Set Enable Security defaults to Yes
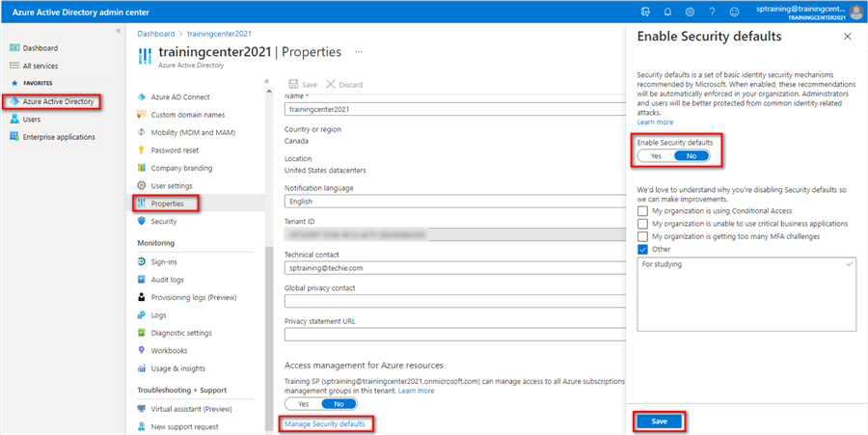This screenshot has height=435, width=868. (656, 155)
